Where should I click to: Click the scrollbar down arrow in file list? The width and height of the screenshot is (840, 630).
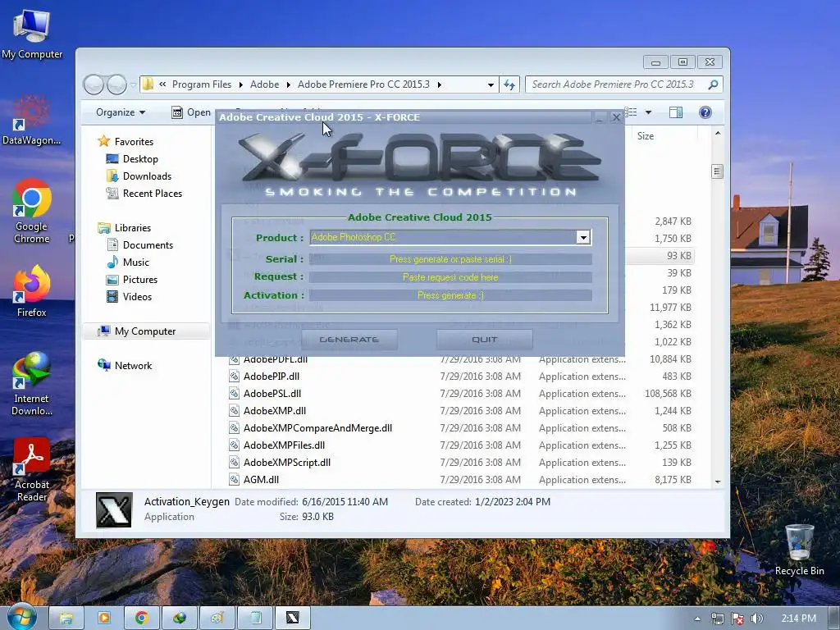coord(717,482)
